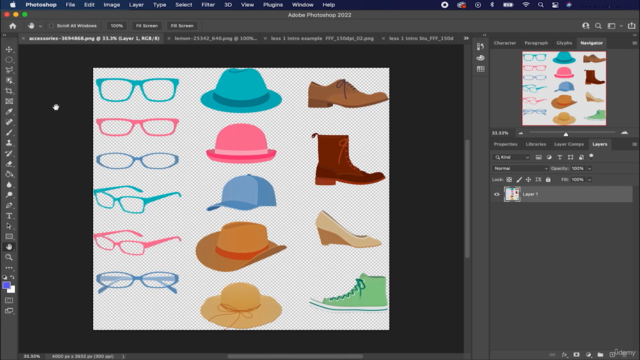This screenshot has height=360, width=640.
Task: Select the Eyedropper tool
Action: (9, 112)
